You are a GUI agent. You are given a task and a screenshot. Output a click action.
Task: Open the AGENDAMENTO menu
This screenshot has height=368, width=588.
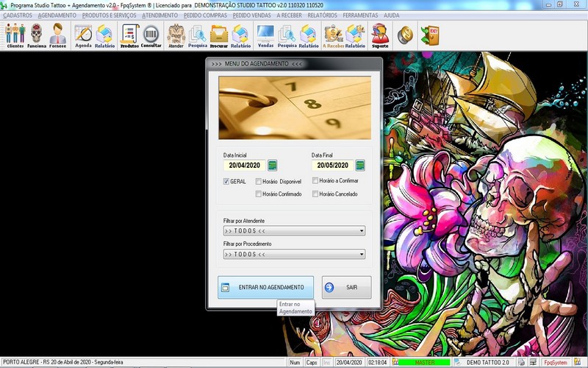57,15
